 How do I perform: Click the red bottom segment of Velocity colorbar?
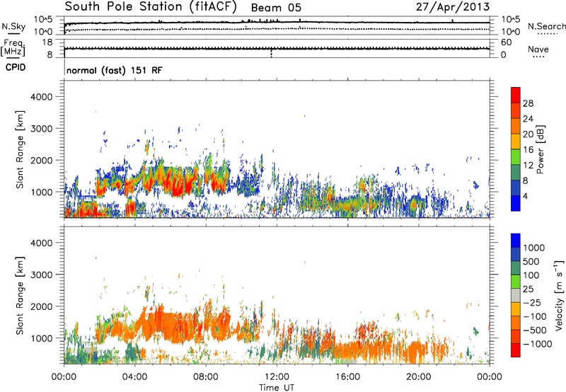click(x=516, y=350)
